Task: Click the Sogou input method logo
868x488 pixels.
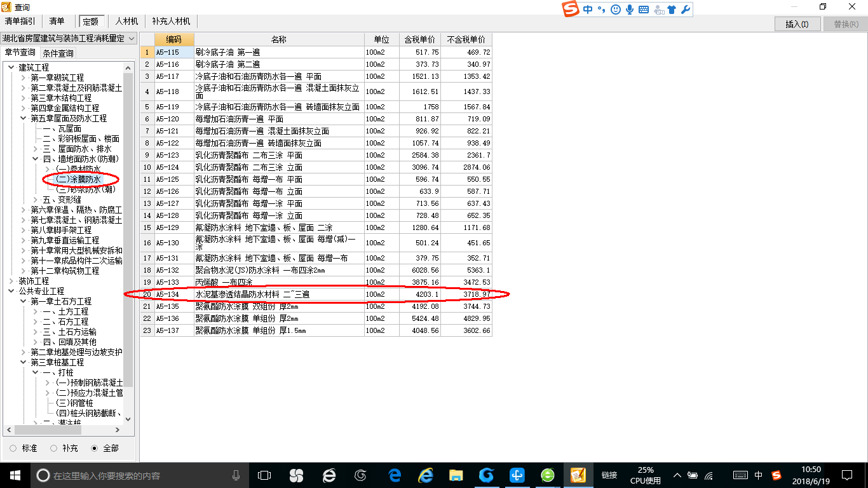Action: click(571, 10)
